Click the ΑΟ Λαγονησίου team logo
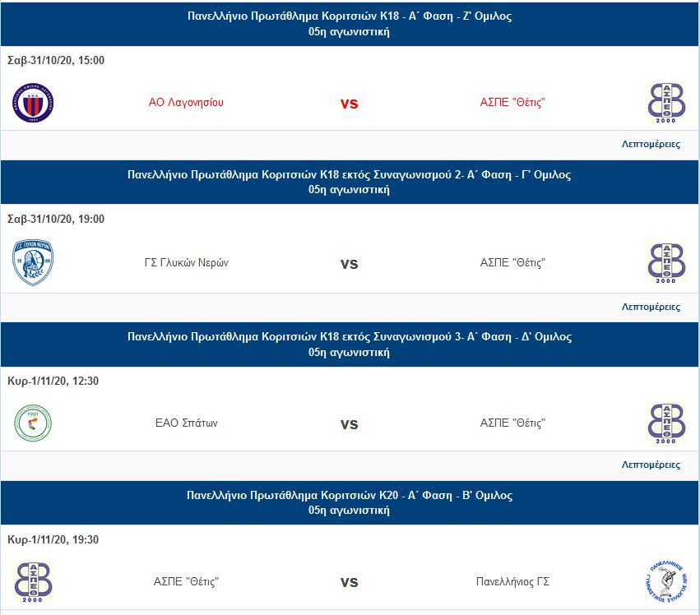The image size is (700, 615). 33,104
